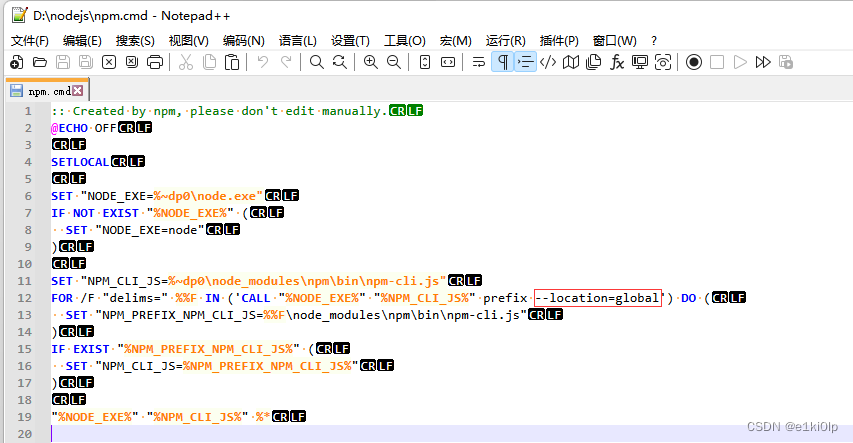Open the 编码(N) menu

(x=244, y=41)
